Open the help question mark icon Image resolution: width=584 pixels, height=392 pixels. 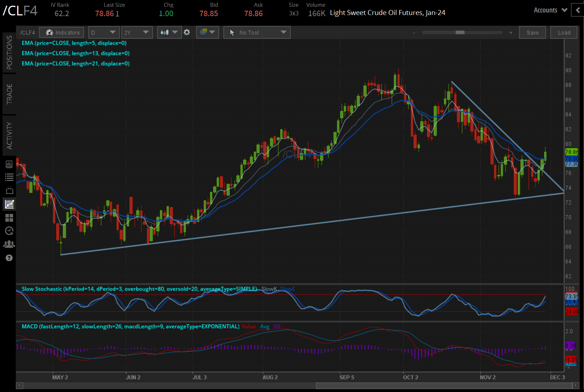point(9,258)
